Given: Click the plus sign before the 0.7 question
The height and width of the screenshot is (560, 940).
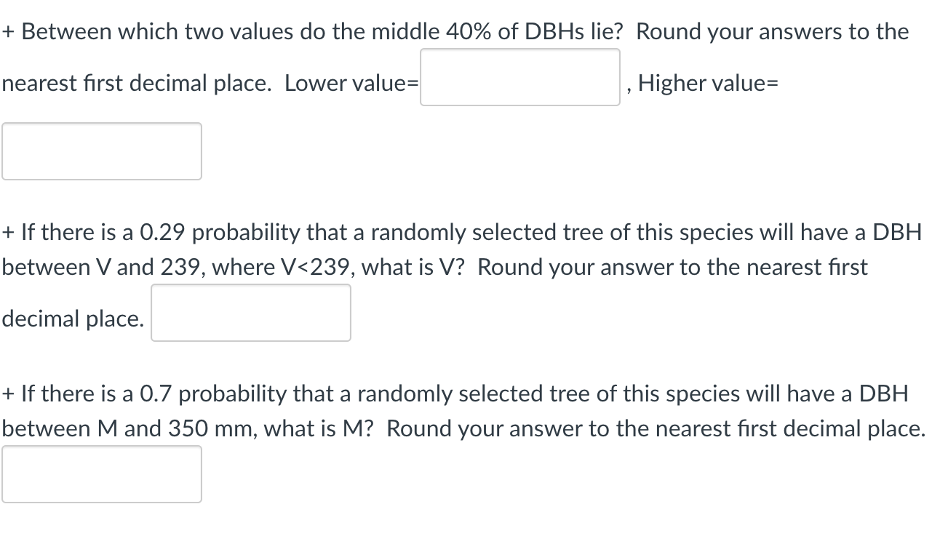Looking at the screenshot, I should (x=9, y=393).
